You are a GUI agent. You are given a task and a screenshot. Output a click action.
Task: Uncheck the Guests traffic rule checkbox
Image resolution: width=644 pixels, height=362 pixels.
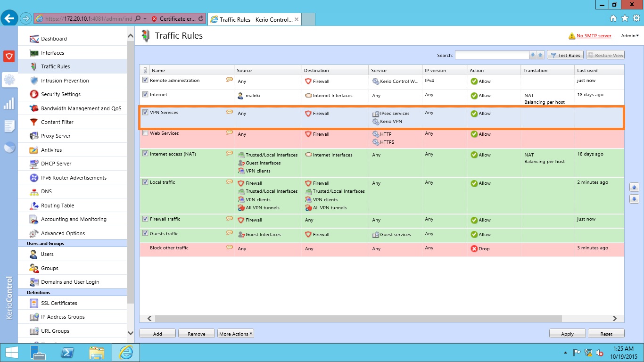[145, 233]
